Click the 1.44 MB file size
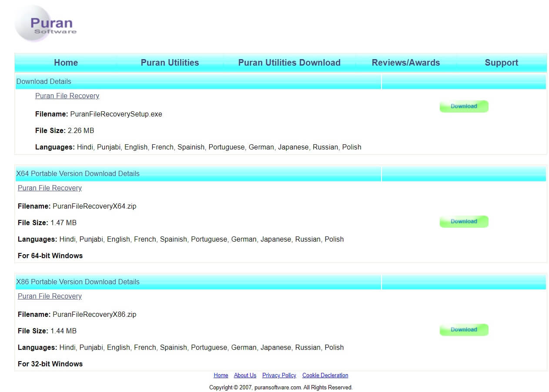The image size is (549, 392). (64, 331)
